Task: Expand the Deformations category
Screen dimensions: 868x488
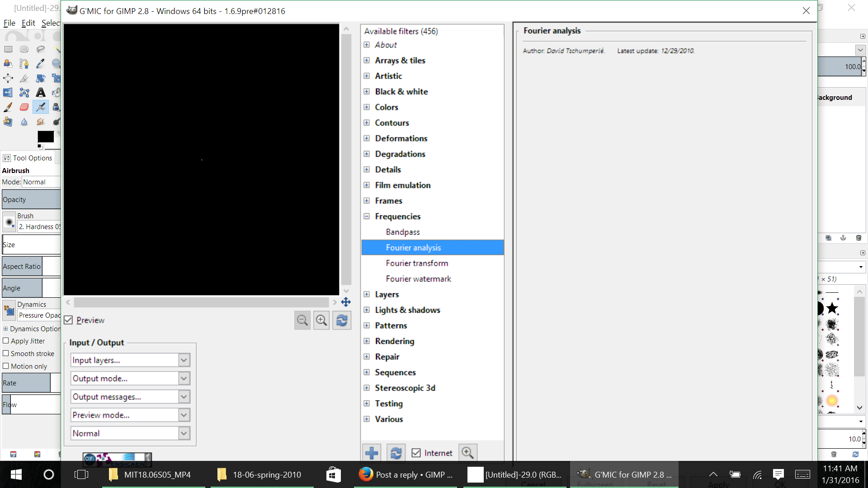Action: pyautogui.click(x=367, y=138)
